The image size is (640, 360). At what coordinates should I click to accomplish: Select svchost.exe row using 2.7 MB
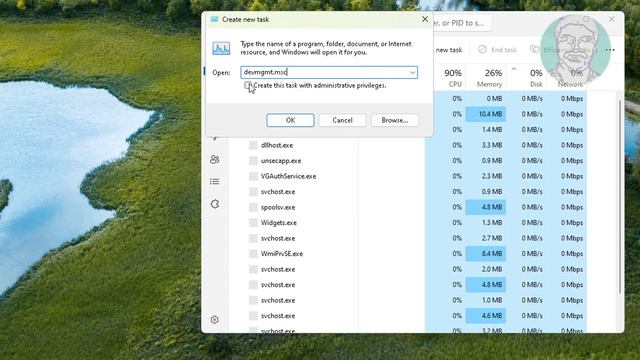coord(278,238)
